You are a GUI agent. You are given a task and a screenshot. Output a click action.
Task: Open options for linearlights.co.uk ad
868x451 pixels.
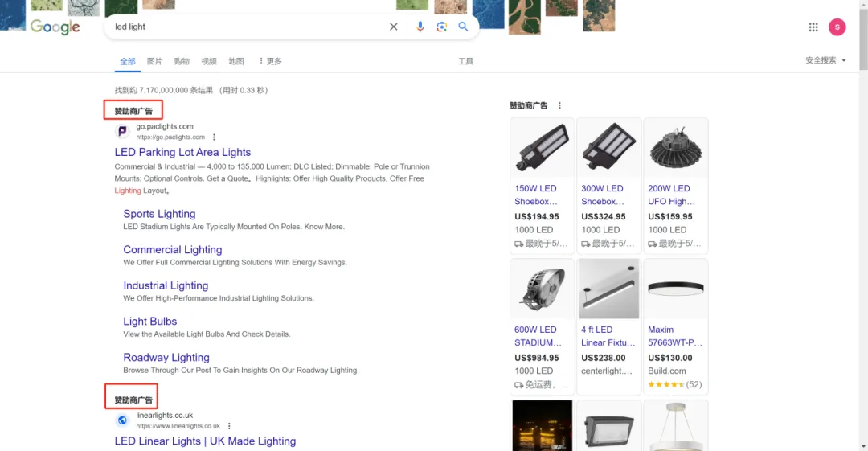point(229,426)
